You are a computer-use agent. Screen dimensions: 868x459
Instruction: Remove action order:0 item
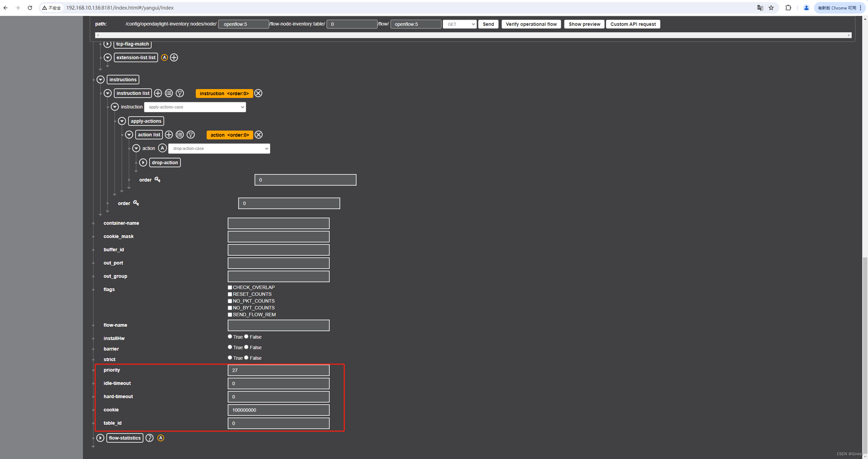259,135
